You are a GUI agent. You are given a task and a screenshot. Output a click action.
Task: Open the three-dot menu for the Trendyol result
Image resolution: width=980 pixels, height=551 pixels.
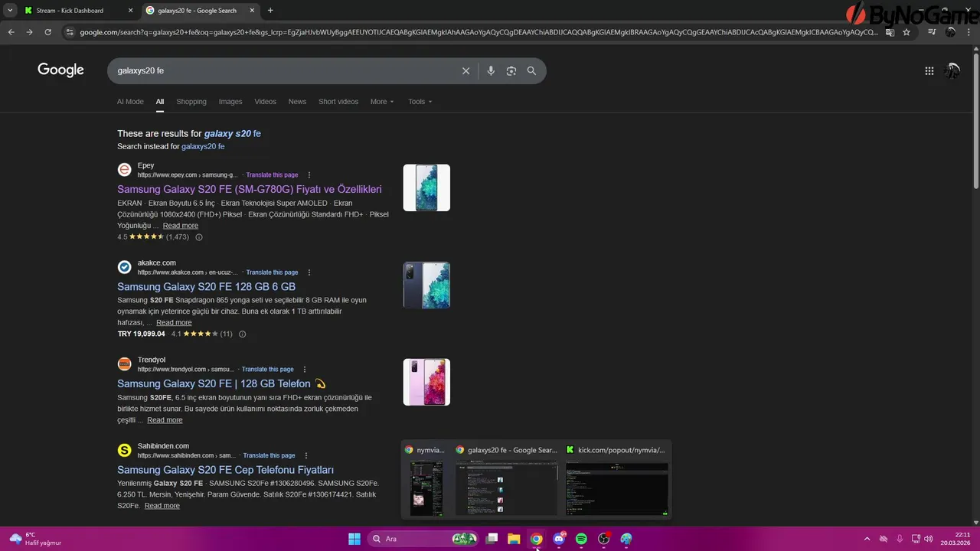tap(305, 370)
